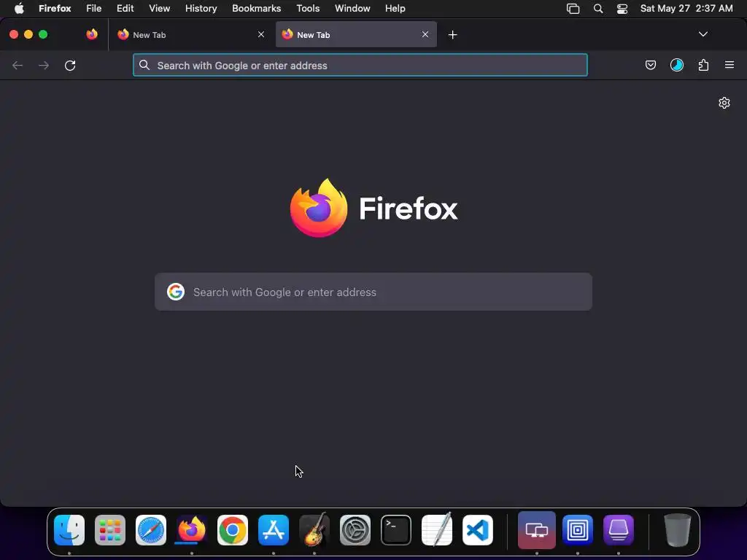This screenshot has width=747, height=560.
Task: Open the blue concentric squares Dock app
Action: pyautogui.click(x=578, y=530)
